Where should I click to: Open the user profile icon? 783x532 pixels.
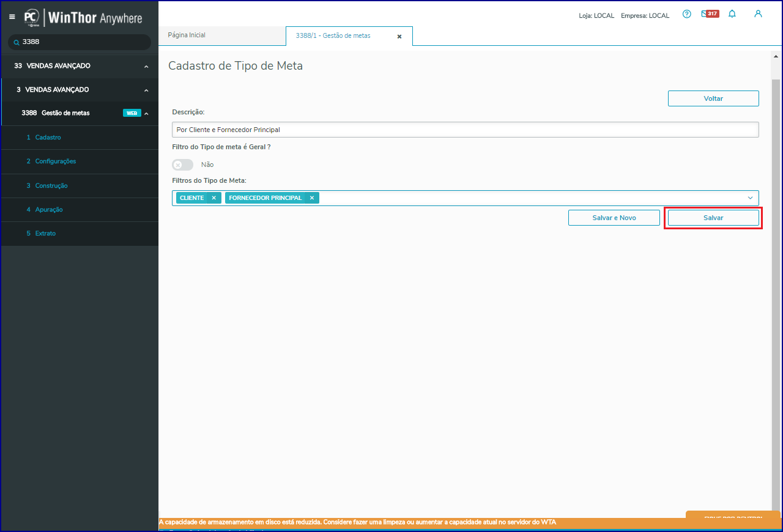coord(758,14)
